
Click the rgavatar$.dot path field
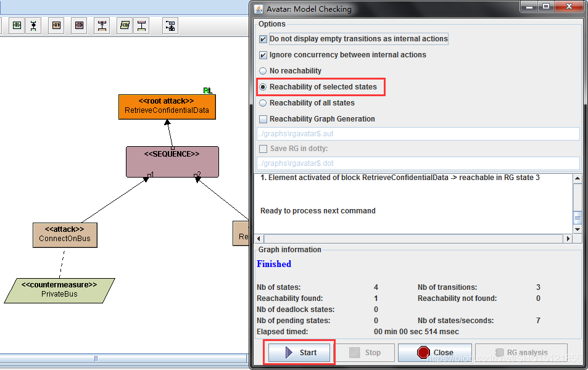418,163
